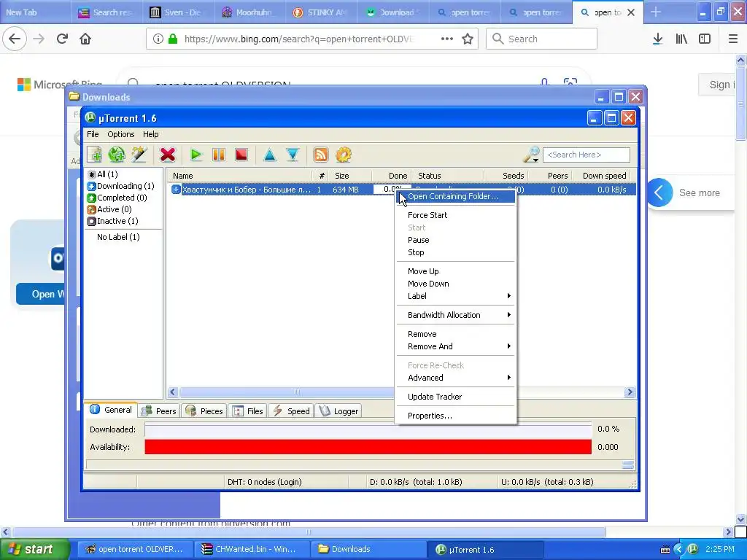Viewport: 747px width, 560px height.
Task: Expand the Advanced submenu
Action: 456,378
